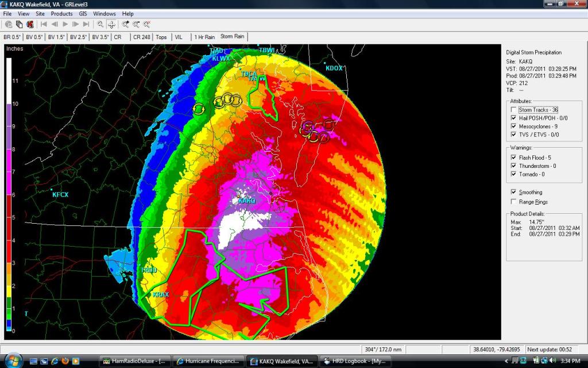The image size is (588, 368).
Task: Open the Windows Start menu
Action: click(x=13, y=361)
